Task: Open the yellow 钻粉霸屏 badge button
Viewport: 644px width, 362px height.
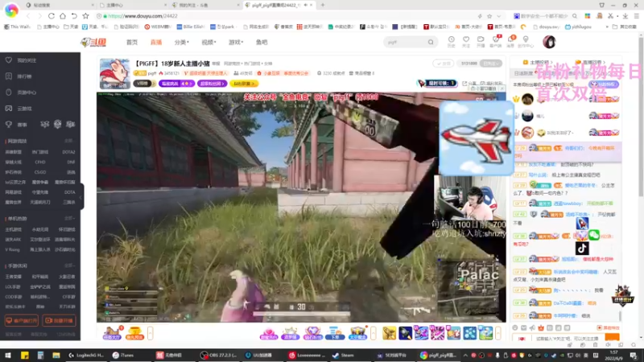Action: 244,84
